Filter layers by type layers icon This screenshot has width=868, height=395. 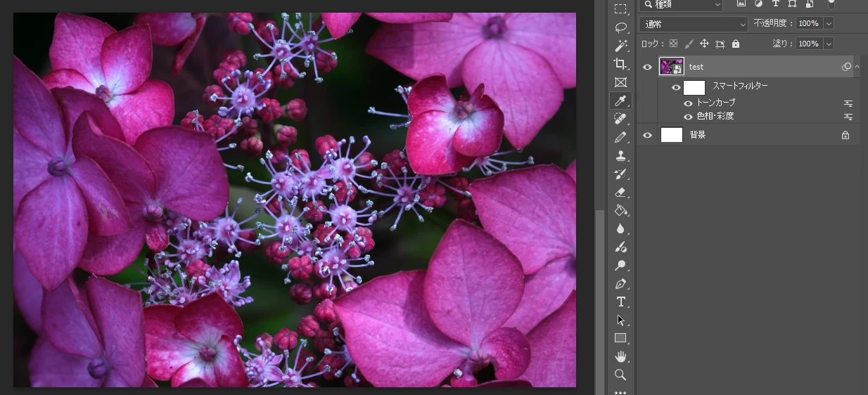(x=777, y=4)
